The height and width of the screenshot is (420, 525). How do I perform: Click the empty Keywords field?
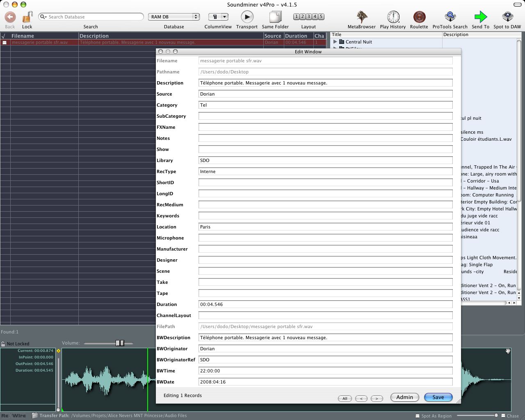(325, 216)
